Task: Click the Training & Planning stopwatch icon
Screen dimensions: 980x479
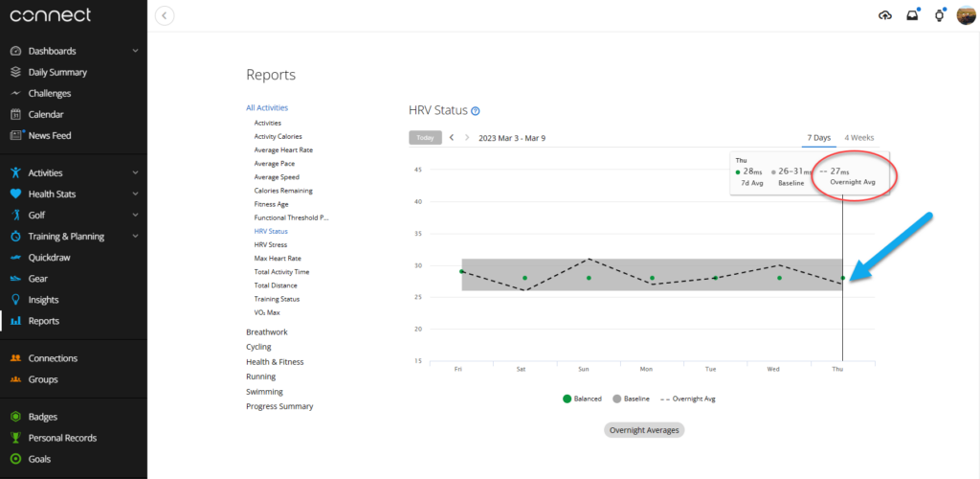Action: [16, 237]
